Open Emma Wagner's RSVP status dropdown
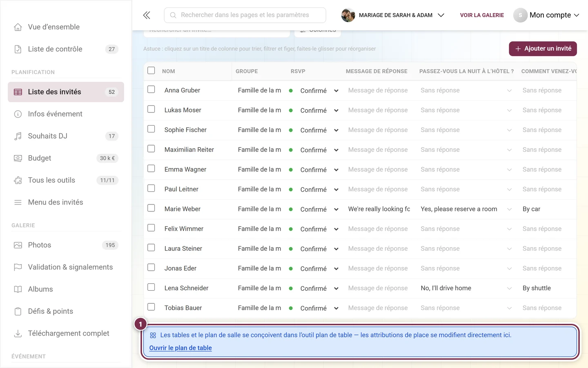Screen dimensions: 588x368 click(x=336, y=170)
